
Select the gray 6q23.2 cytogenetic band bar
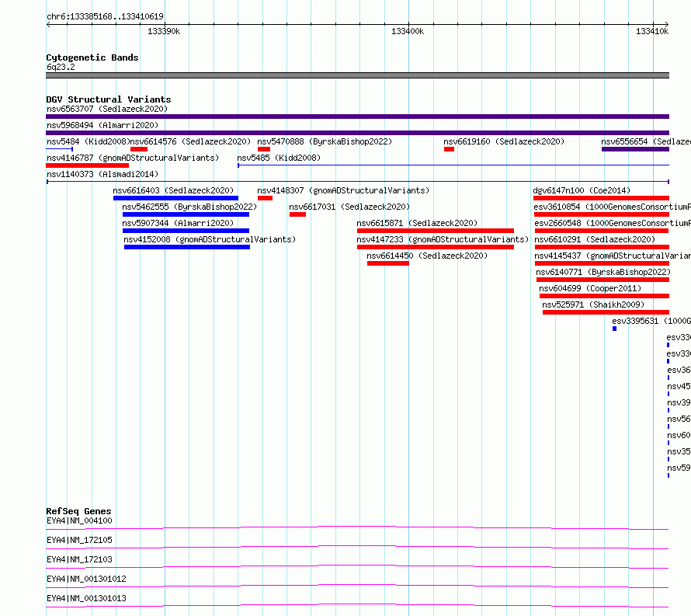(x=357, y=75)
